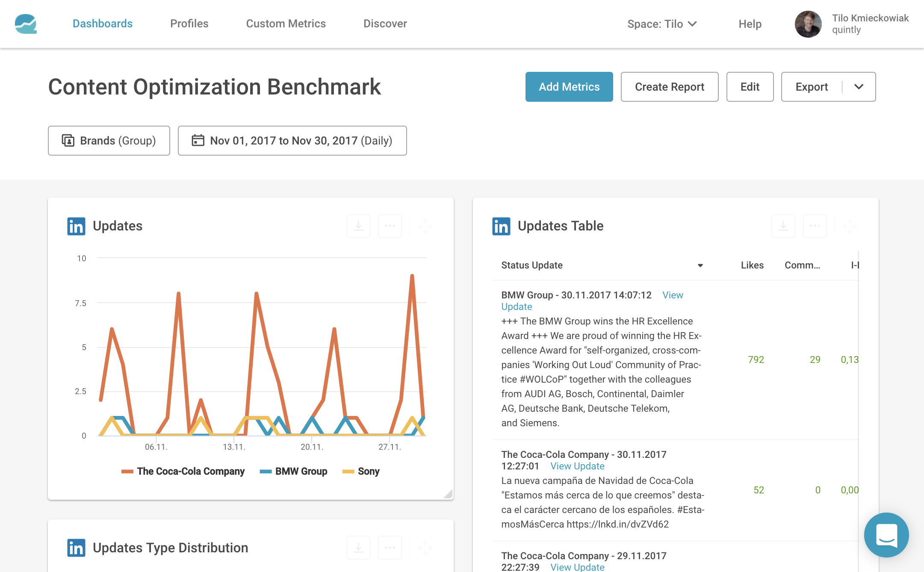This screenshot has width=924, height=572.
Task: Open the Nov 01 to Nov 30 date picker
Action: (x=292, y=141)
